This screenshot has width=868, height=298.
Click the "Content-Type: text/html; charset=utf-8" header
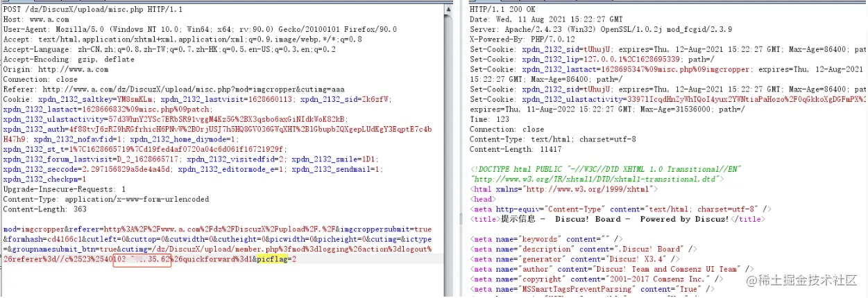pyautogui.click(x=553, y=139)
